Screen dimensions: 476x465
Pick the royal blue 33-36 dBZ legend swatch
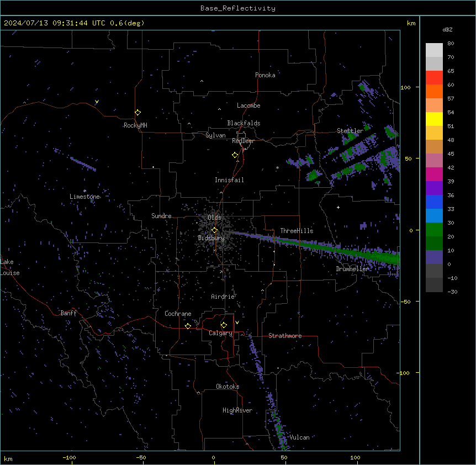[x=434, y=202]
